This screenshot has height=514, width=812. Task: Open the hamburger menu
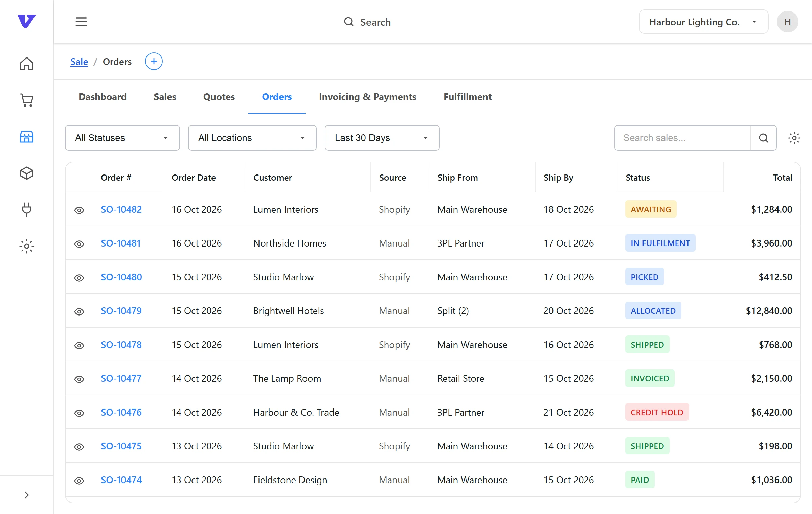tap(81, 22)
